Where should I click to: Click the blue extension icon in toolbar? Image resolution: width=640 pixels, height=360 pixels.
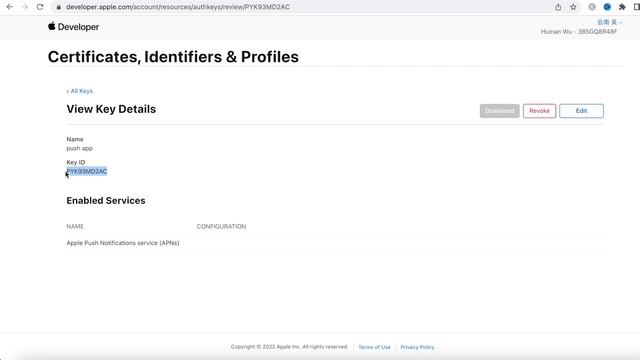(607, 7)
